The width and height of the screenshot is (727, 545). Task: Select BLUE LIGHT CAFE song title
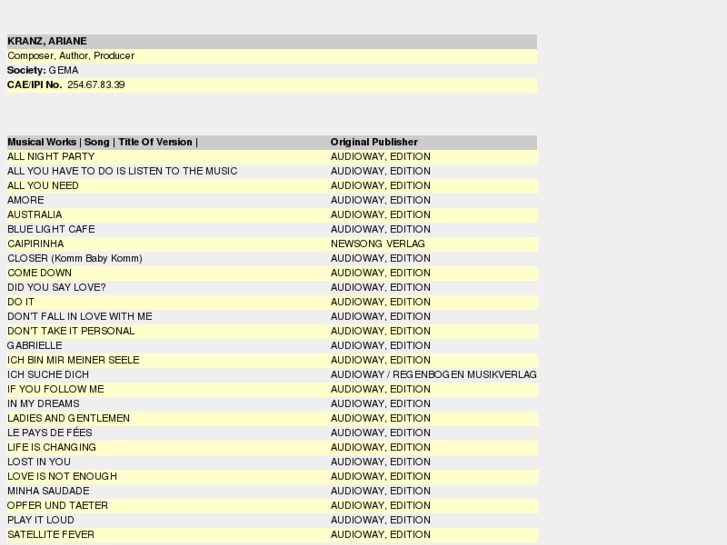tap(51, 230)
